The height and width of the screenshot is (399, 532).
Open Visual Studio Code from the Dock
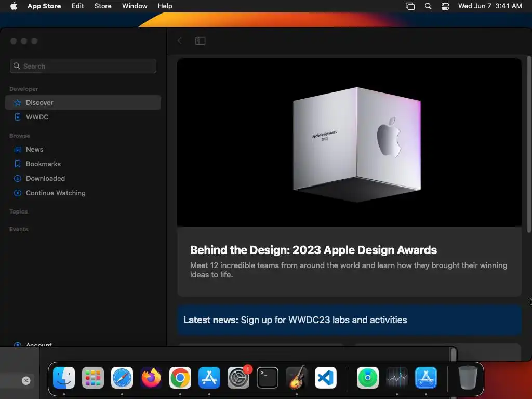click(x=326, y=378)
